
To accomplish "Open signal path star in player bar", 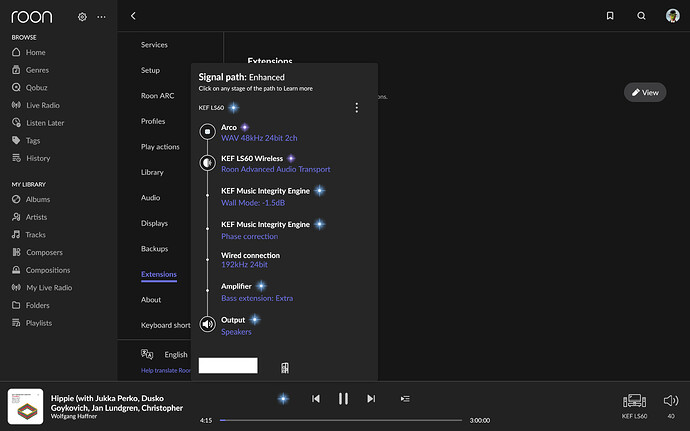I will click(283, 399).
